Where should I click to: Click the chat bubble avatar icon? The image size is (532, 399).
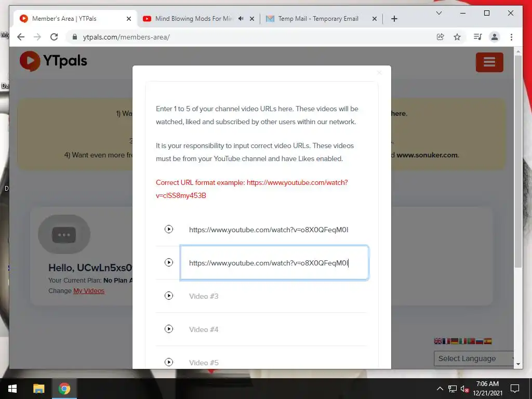pos(64,234)
